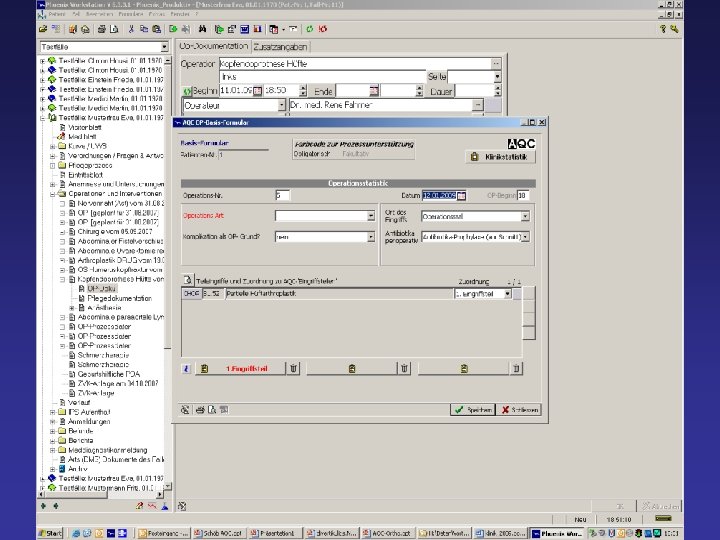Click the binoculars search icon
720x540 pixels.
pos(202,29)
